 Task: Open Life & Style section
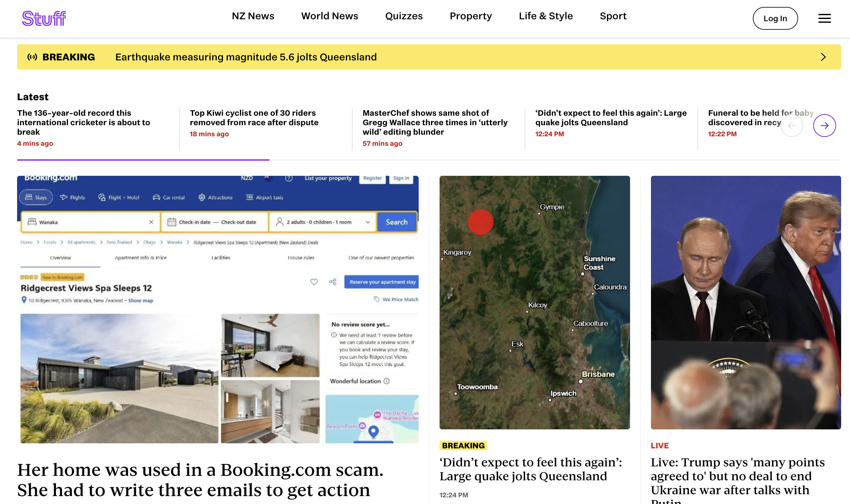(x=546, y=16)
